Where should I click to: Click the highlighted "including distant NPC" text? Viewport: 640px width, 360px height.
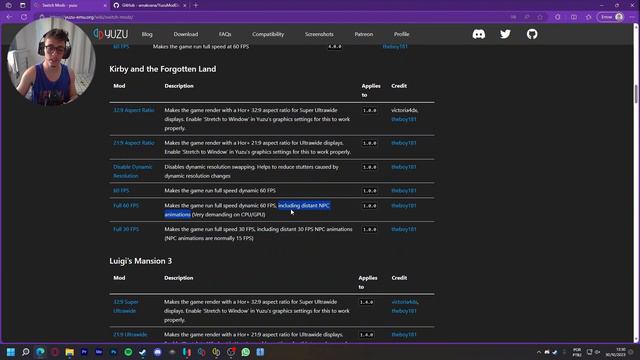304,206
